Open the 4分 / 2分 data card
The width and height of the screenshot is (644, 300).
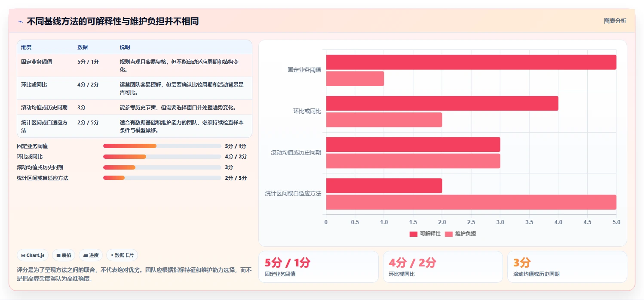pos(443,267)
